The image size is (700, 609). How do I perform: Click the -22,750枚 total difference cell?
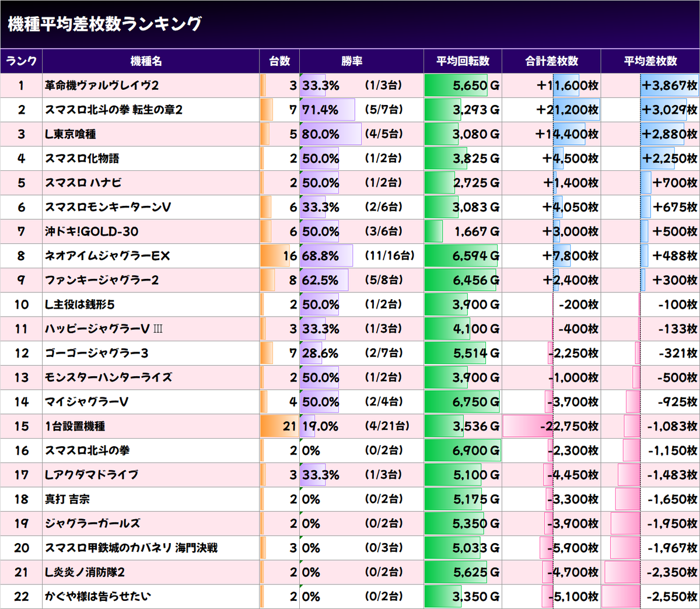(x=551, y=426)
